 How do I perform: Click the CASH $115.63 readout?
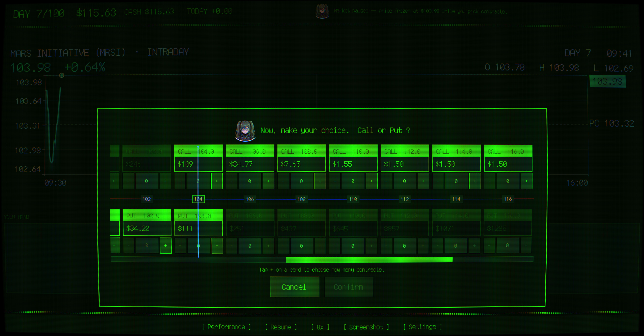coord(149,12)
